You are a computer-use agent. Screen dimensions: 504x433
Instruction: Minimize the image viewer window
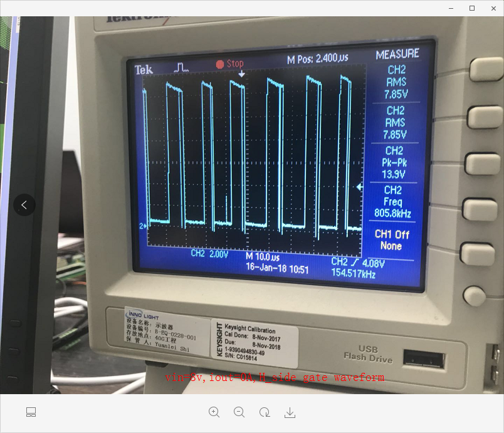pyautogui.click(x=451, y=8)
